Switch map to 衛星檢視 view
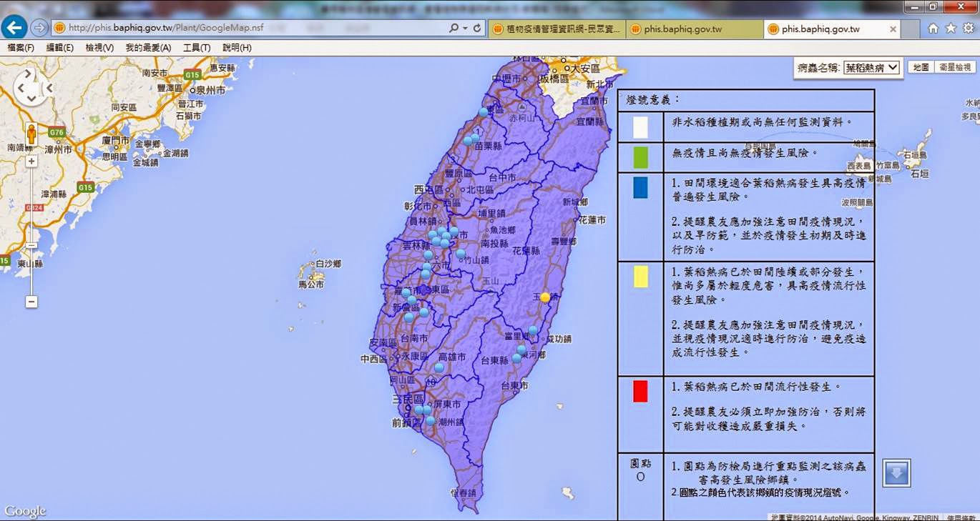The width and height of the screenshot is (980, 521). (955, 67)
